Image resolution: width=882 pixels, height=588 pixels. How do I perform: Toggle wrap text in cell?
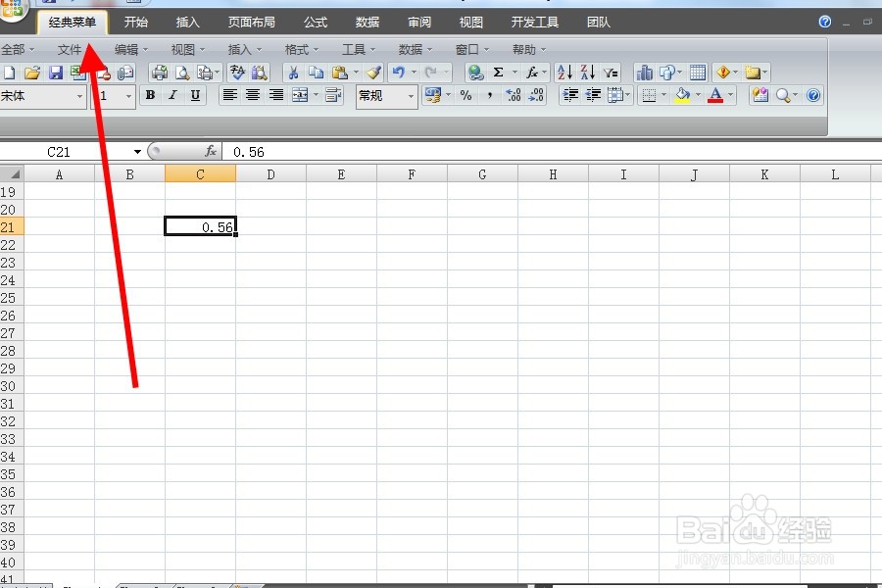click(x=333, y=96)
